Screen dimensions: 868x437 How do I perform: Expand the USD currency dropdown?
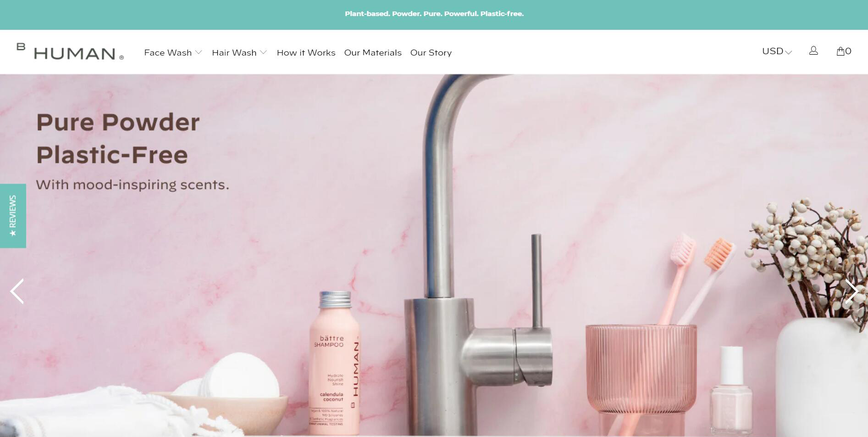click(x=777, y=51)
